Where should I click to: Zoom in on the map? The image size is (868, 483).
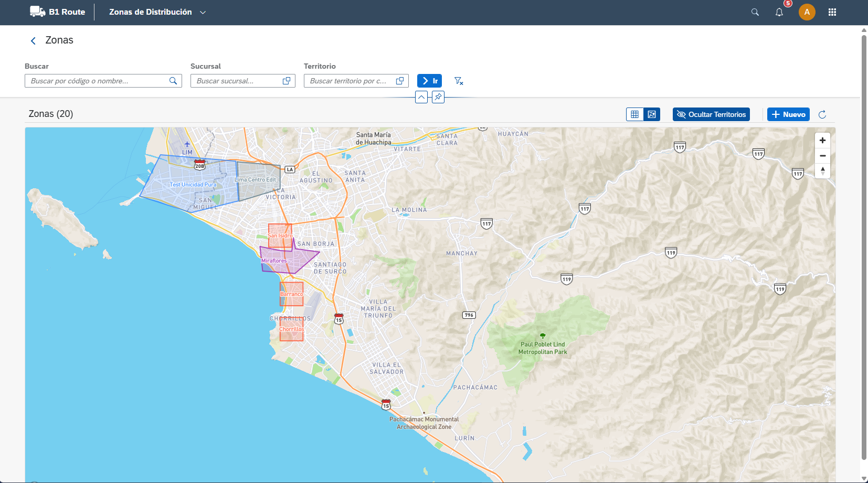(822, 141)
